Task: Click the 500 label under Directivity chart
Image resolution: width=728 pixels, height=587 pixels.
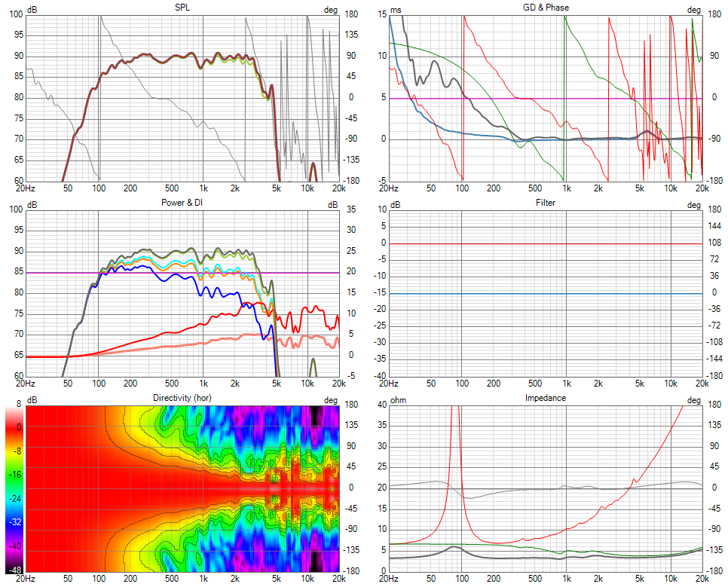Action: coord(172,579)
